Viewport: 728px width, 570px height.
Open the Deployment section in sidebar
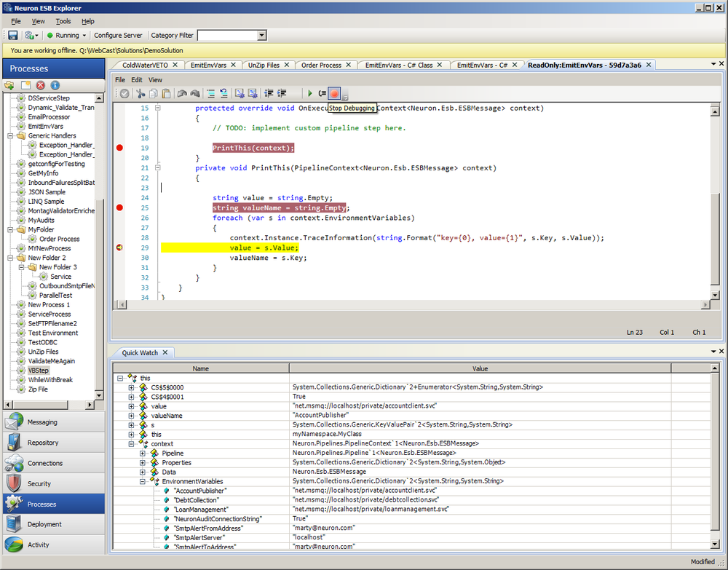pos(54,524)
